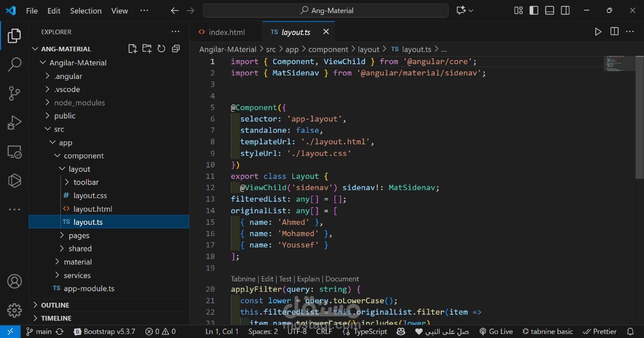The width and height of the screenshot is (644, 338).
Task: Open editor more actions menu
Action: 630,32
